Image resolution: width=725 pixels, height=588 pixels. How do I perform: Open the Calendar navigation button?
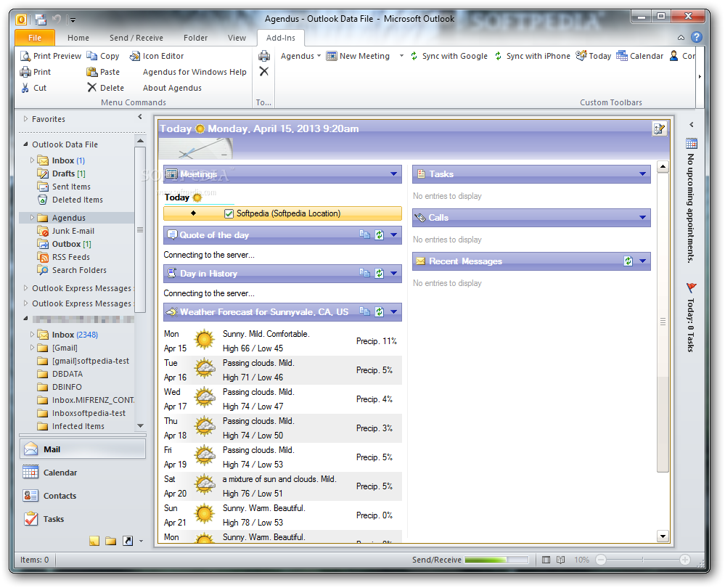[x=83, y=473]
